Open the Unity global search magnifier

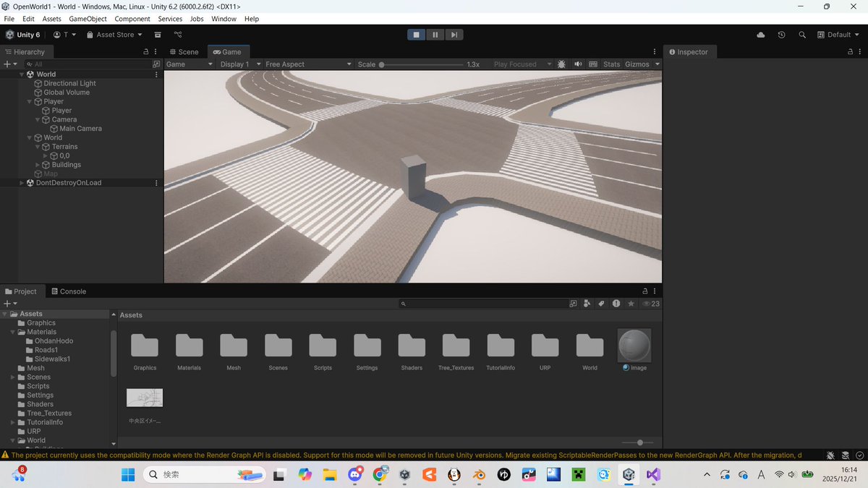[x=802, y=35]
